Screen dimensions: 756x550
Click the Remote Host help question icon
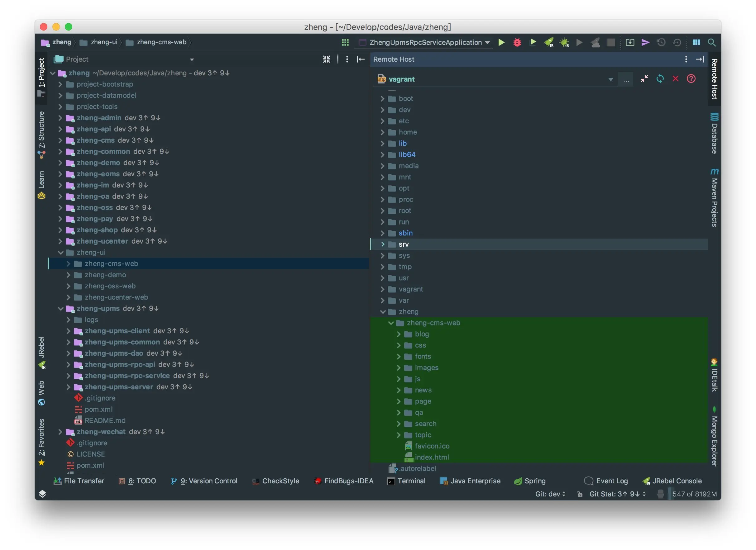pyautogui.click(x=691, y=79)
